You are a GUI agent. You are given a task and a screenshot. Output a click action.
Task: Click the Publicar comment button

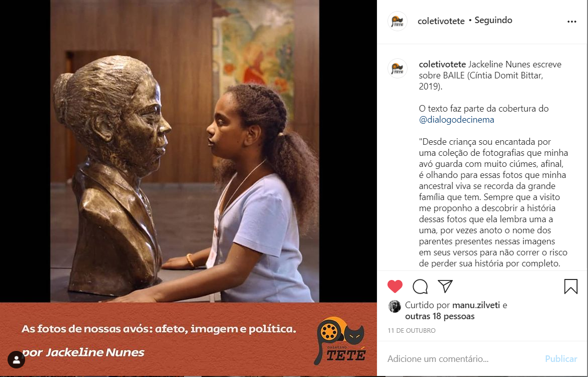561,359
